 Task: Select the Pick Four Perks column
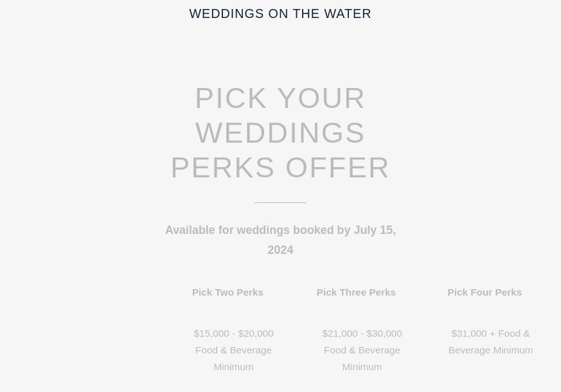(485, 292)
